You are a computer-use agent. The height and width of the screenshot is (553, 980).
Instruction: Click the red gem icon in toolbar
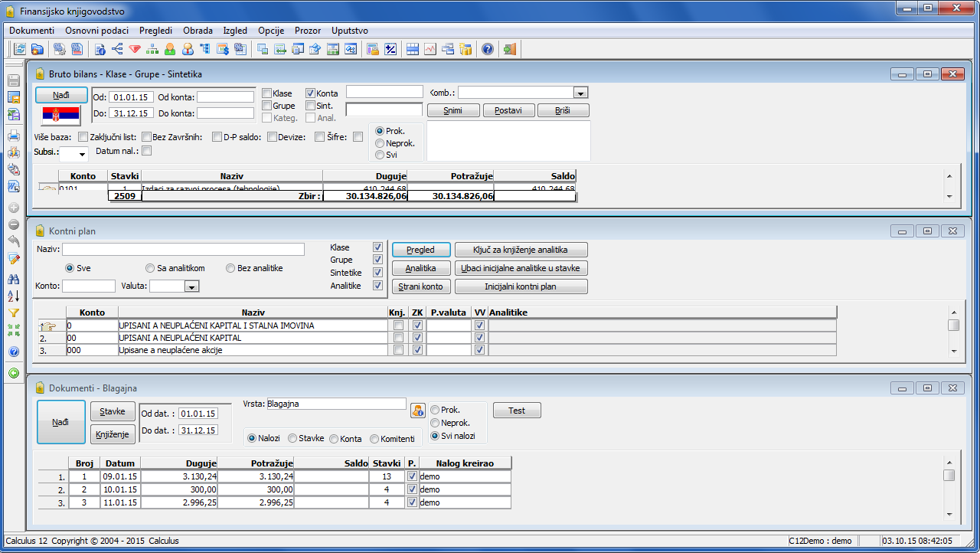tap(135, 50)
